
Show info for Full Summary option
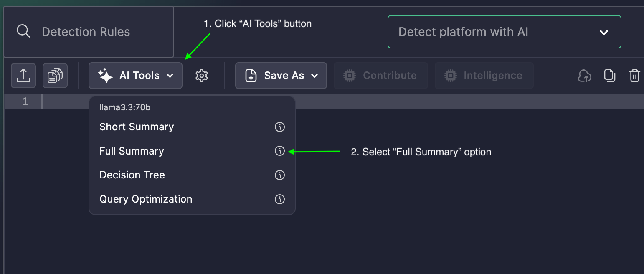pos(280,151)
